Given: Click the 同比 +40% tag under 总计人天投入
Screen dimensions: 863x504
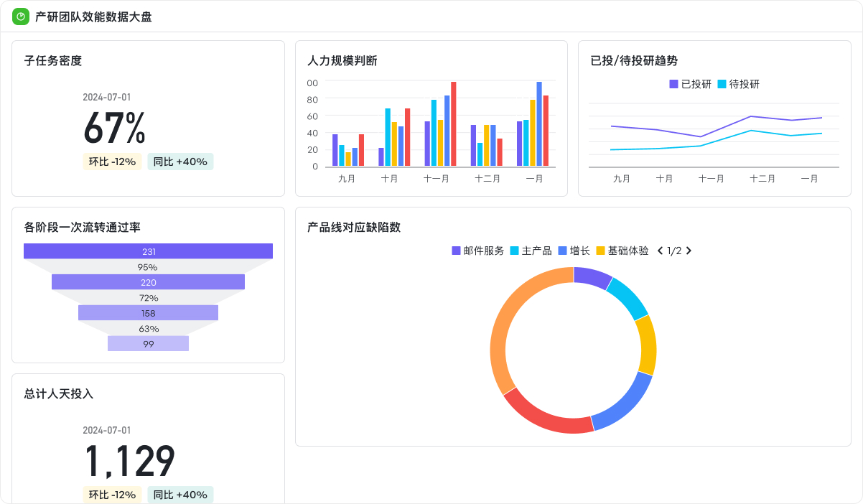Looking at the screenshot, I should (180, 495).
